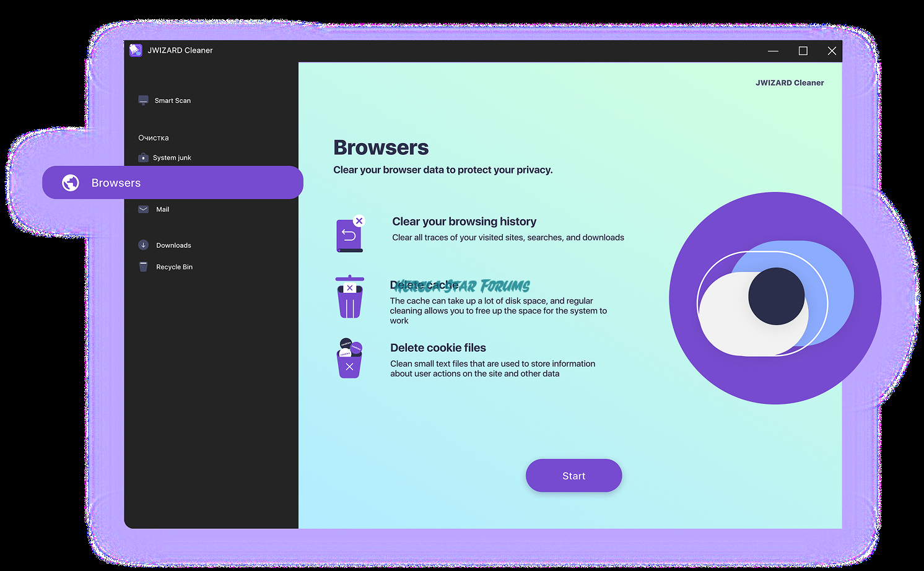Open the Smart Scan section
This screenshot has width=924, height=571.
coord(173,100)
